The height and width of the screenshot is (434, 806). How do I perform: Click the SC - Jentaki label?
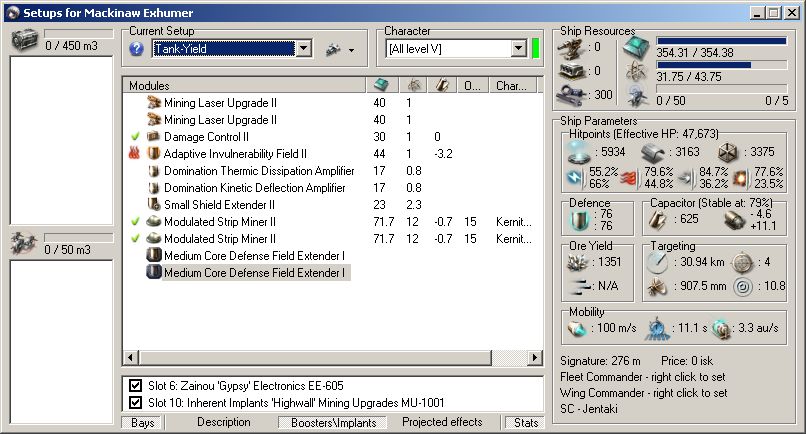(589, 409)
